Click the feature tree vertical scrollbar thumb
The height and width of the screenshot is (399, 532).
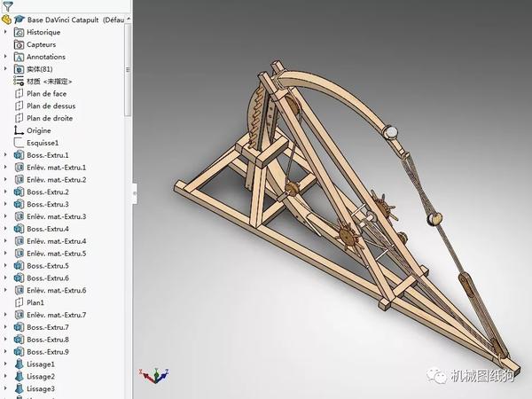[x=128, y=69]
